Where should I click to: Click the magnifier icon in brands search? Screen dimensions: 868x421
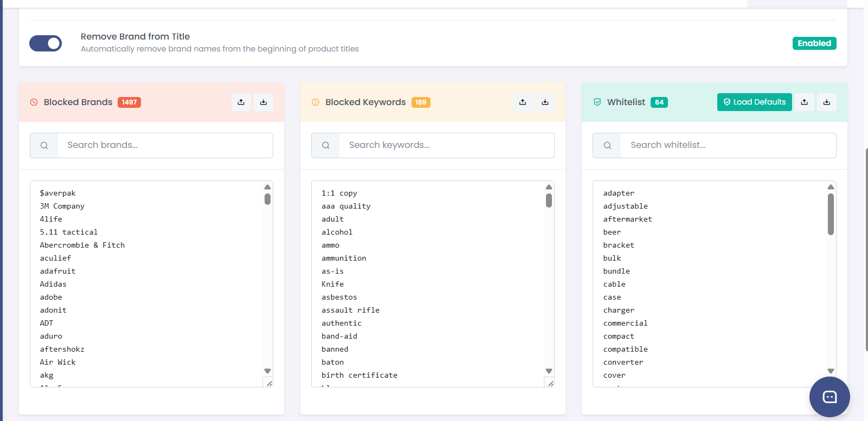coord(44,145)
